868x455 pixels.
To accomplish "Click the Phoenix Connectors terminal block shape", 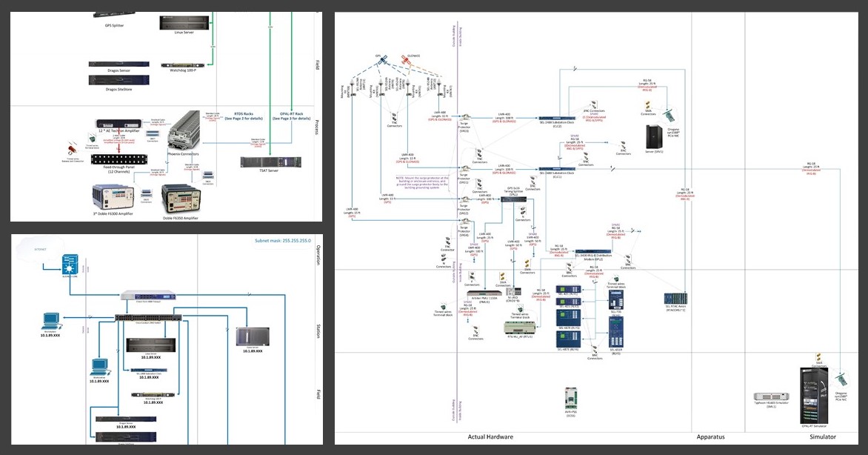I will coord(183,131).
